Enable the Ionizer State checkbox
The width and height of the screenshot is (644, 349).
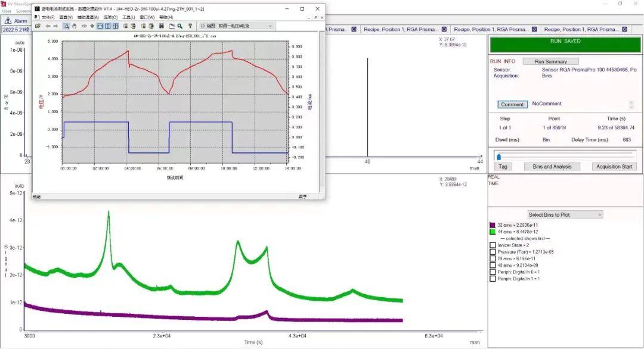(x=493, y=245)
